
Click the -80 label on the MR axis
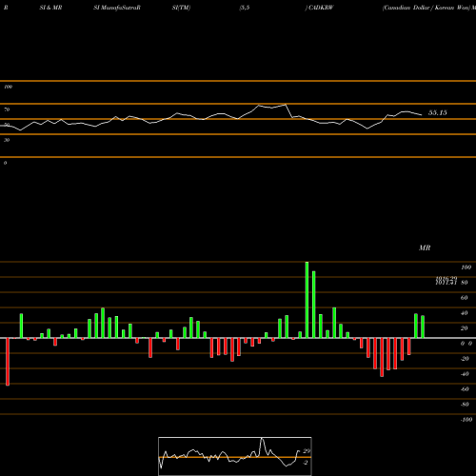(465, 405)
